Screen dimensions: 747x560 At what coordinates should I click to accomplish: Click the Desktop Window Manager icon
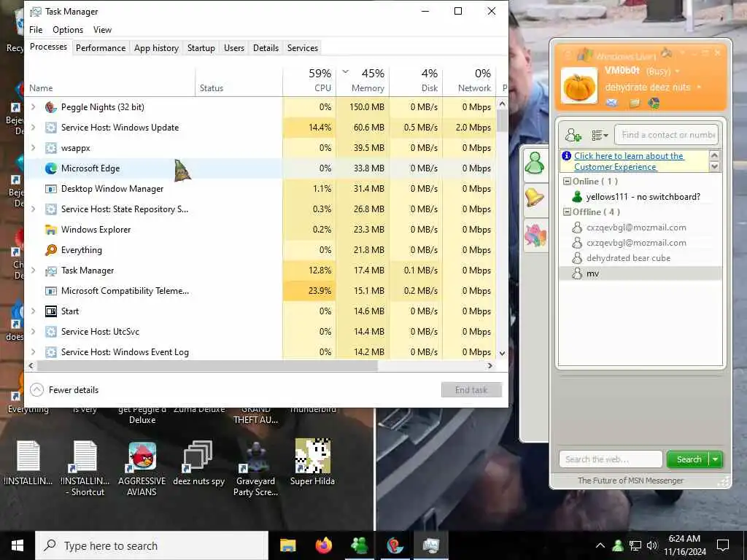(x=51, y=189)
